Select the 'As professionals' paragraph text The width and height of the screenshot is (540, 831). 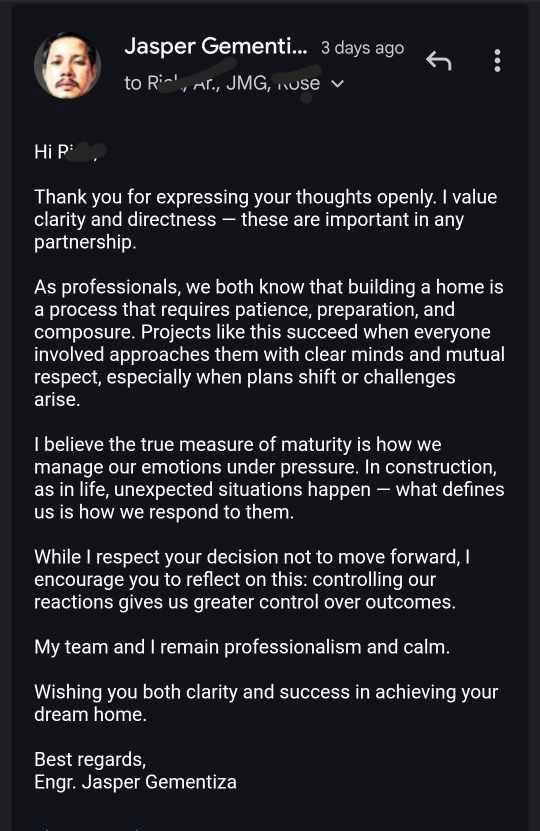click(x=269, y=343)
